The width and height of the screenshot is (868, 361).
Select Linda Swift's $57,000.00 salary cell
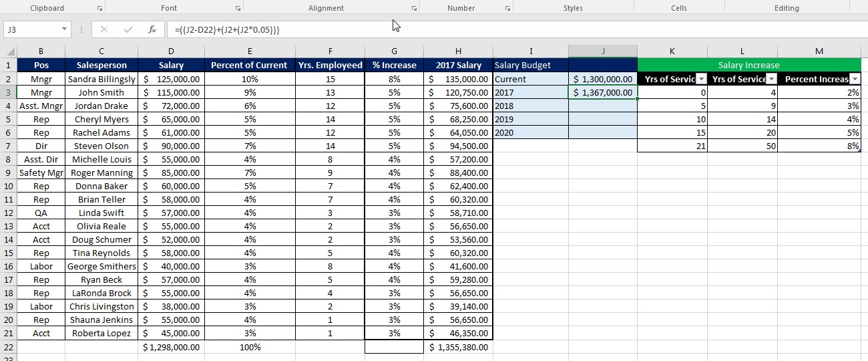[x=171, y=213]
